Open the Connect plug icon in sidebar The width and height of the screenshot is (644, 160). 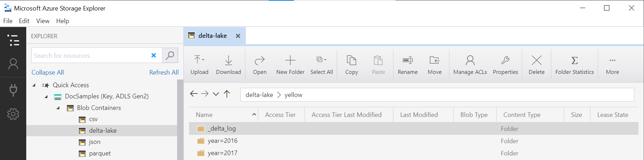[x=13, y=90]
